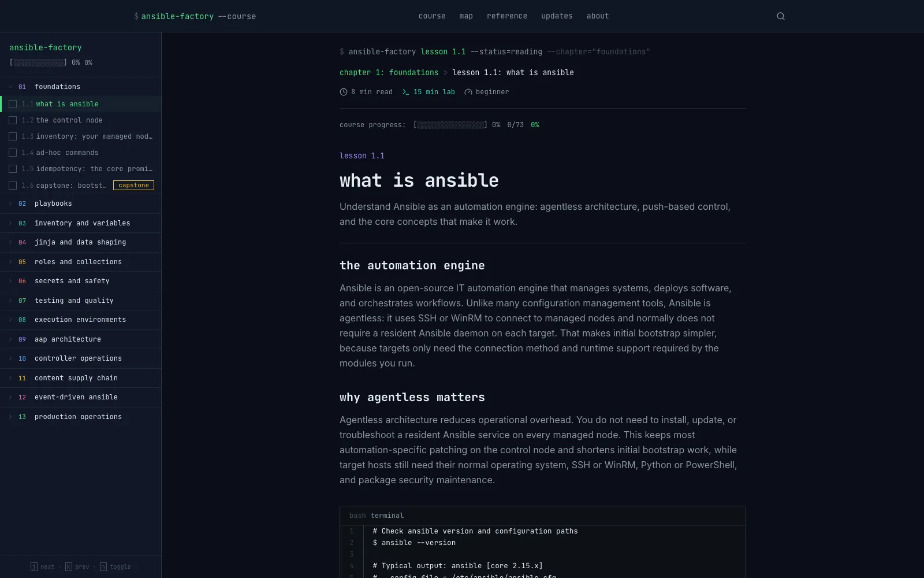This screenshot has width=924, height=578.
Task: Expand chapter 04 jinja and data shaping chevron
Action: [10, 242]
